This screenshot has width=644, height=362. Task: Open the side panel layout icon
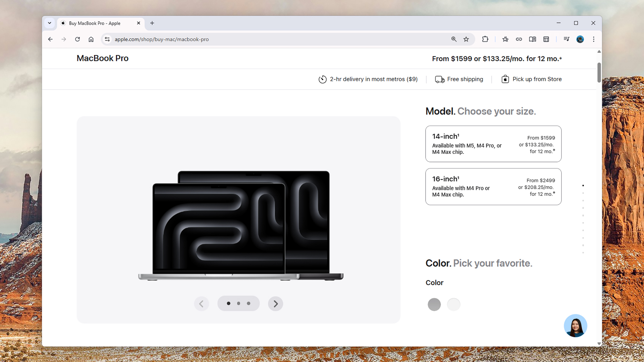tap(546, 39)
